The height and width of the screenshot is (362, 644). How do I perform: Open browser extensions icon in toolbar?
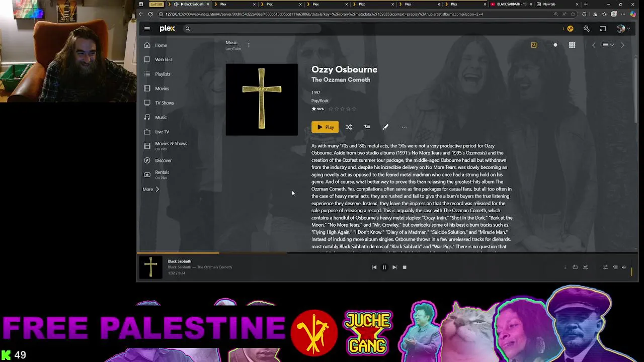click(584, 14)
